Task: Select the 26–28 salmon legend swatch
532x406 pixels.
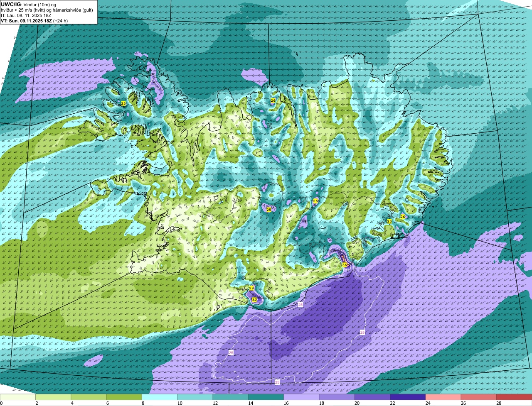Action: (x=479, y=397)
